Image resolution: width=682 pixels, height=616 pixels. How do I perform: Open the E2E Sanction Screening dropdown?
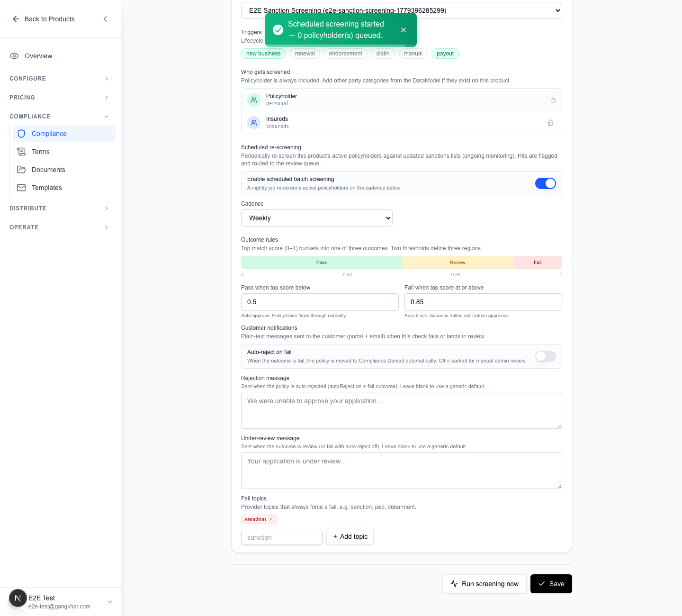[402, 10]
